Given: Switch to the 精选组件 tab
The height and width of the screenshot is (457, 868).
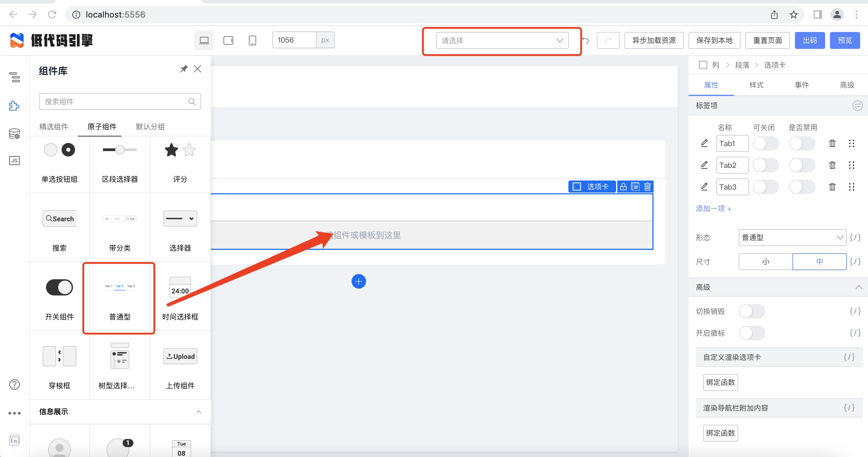Looking at the screenshot, I should 53,127.
